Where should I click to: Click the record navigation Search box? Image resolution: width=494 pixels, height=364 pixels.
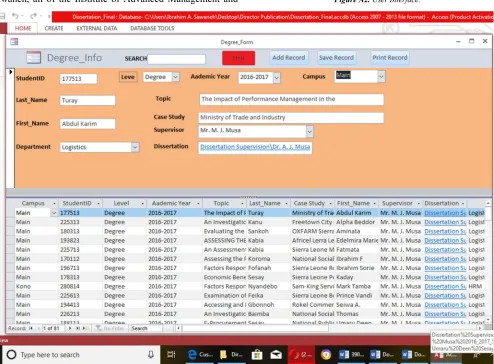click(146, 328)
